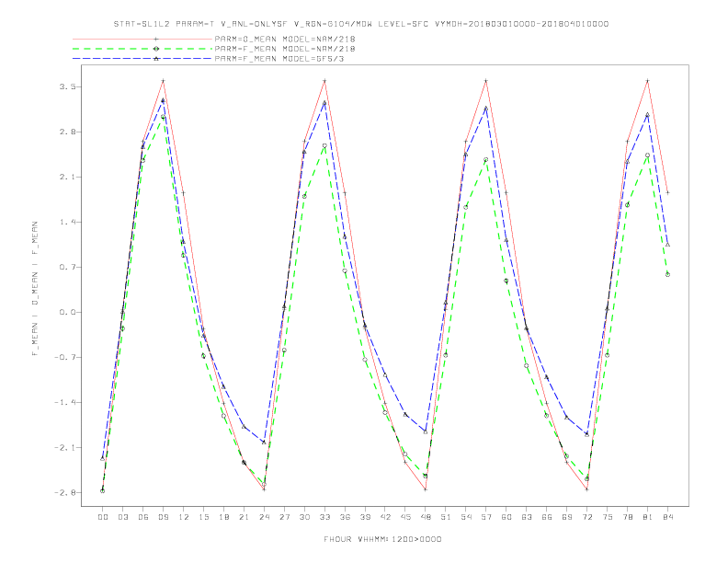
Task: Select legend entry PARM=F_MEAN MODEL=GFS/3
Action: click(x=279, y=59)
